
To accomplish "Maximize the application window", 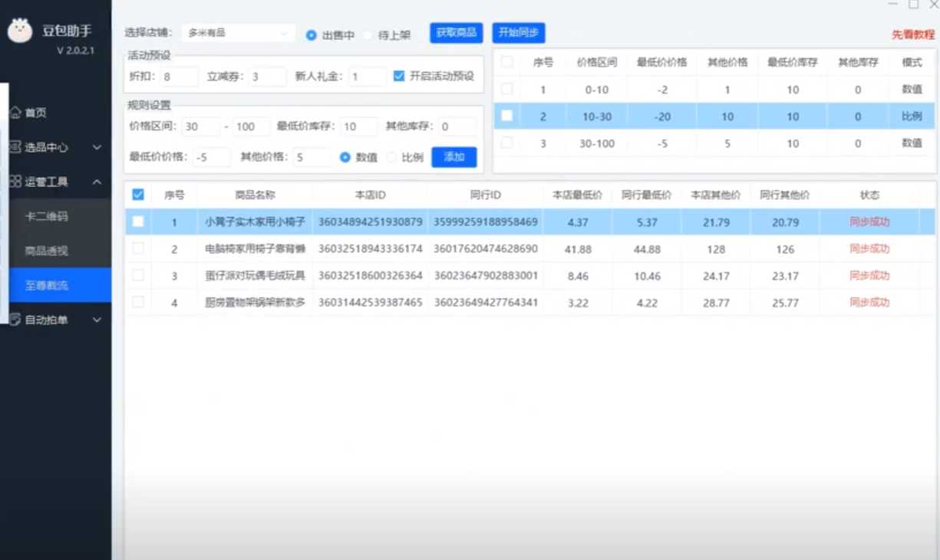I will click(913, 5).
